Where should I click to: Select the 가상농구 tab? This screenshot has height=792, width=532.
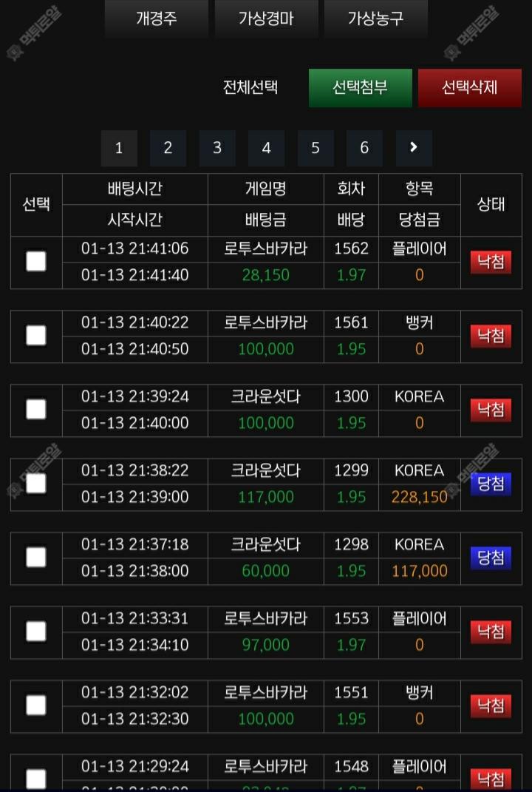click(375, 18)
